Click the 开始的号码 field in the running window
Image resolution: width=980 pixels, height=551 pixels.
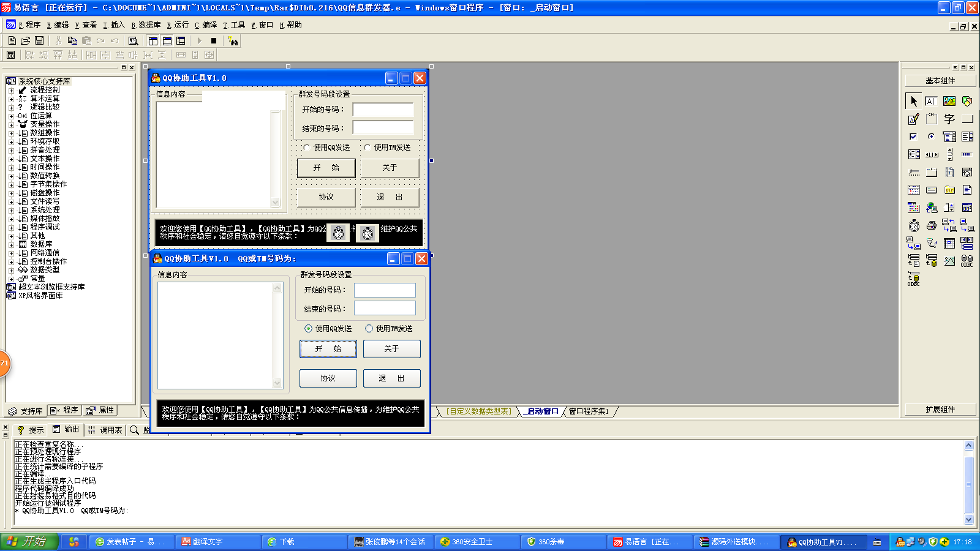tap(385, 290)
